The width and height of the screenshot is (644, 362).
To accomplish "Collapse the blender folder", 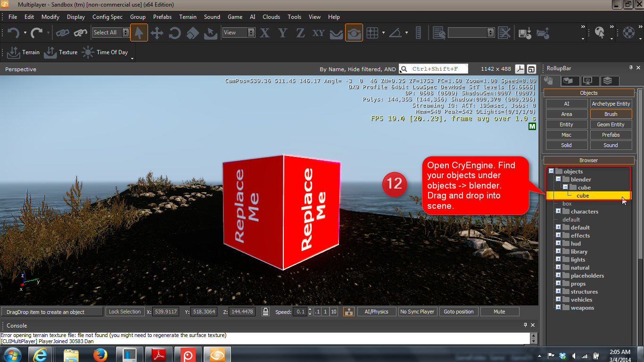I will [x=558, y=179].
